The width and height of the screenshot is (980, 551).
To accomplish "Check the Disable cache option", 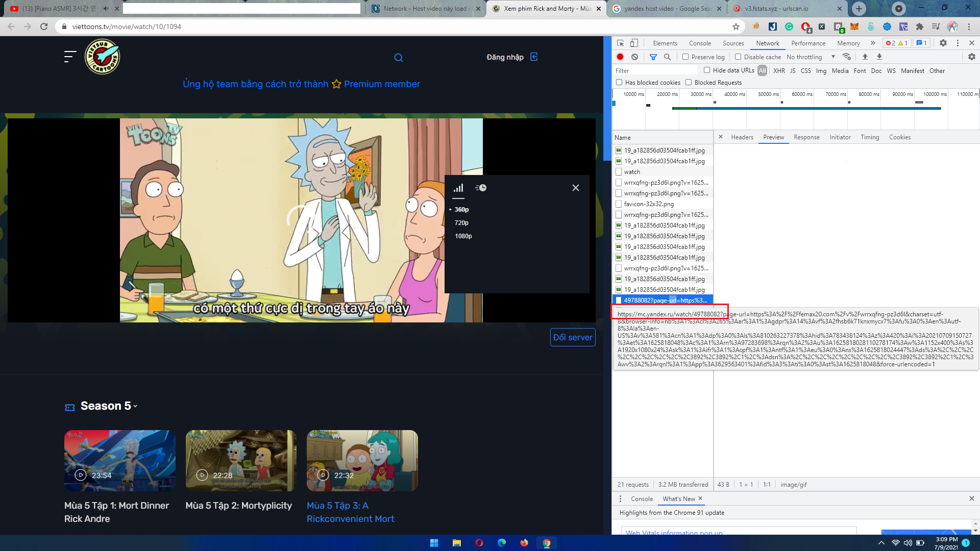I will (738, 57).
